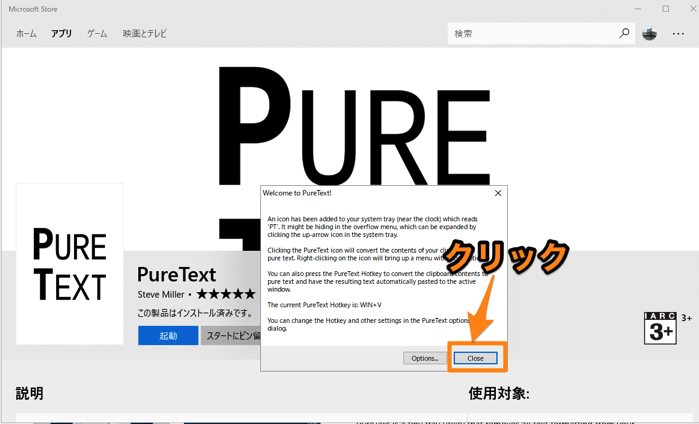Click the IARC 3+ rating badge
The width and height of the screenshot is (699, 424).
(x=660, y=328)
